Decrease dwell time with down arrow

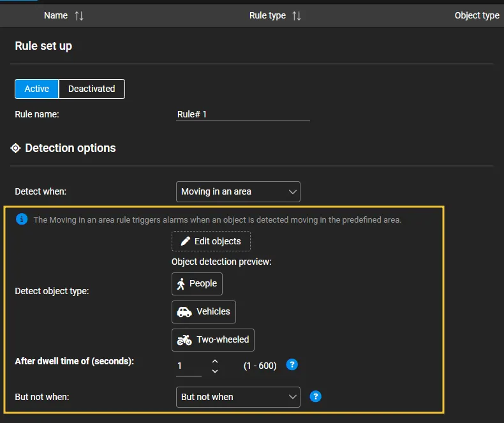tap(215, 371)
